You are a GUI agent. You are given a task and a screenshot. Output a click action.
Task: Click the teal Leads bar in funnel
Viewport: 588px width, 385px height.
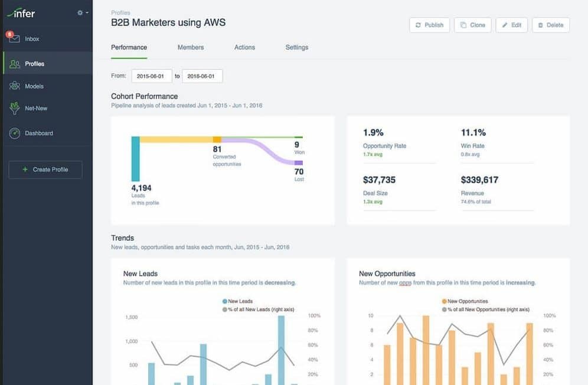pos(135,158)
